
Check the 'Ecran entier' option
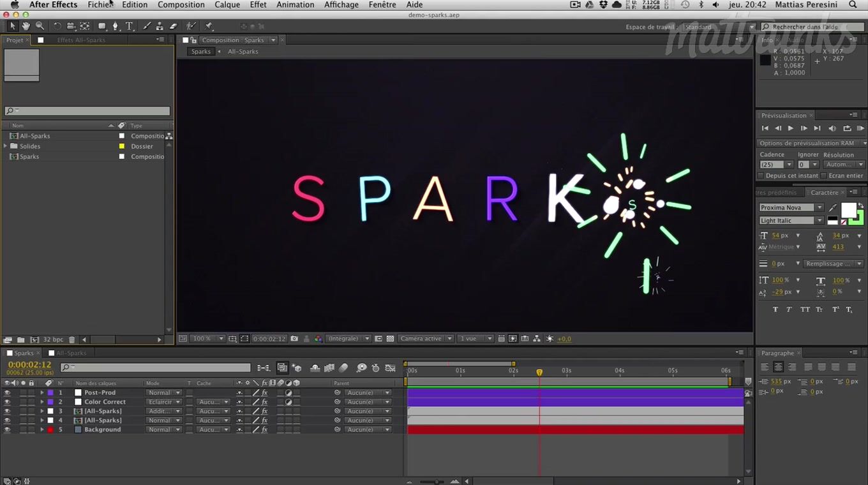[824, 175]
